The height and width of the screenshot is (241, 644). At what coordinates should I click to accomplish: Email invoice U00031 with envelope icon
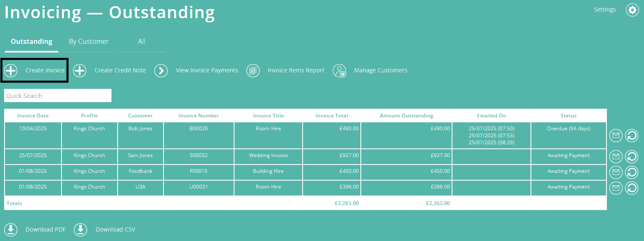coord(616,188)
